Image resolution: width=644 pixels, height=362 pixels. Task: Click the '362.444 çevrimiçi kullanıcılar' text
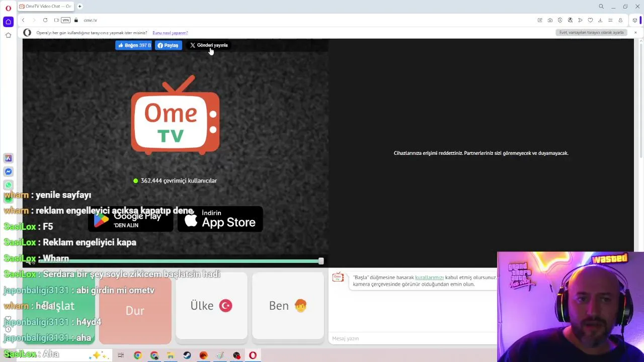(x=179, y=180)
